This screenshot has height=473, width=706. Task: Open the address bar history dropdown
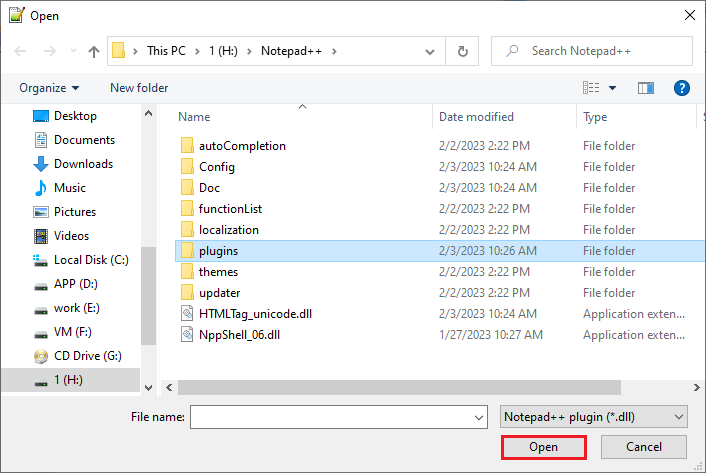[x=430, y=51]
